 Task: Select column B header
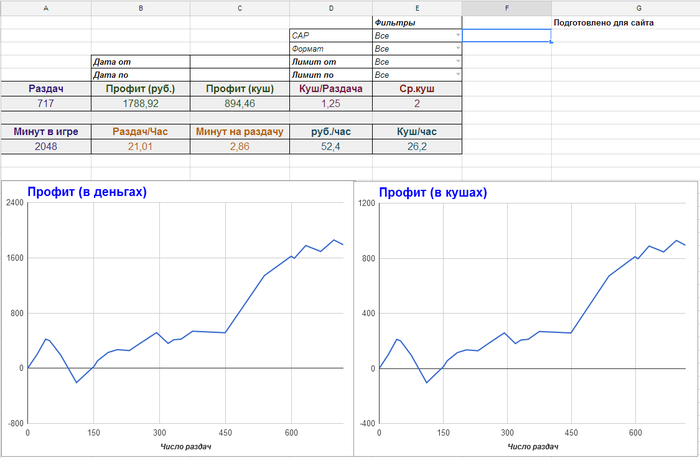(141, 8)
